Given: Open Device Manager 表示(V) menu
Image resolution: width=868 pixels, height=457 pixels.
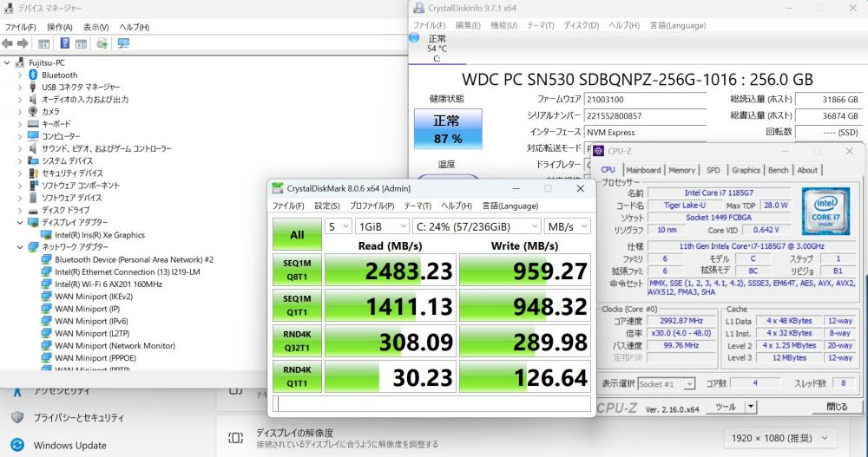Looking at the screenshot, I should click(95, 27).
